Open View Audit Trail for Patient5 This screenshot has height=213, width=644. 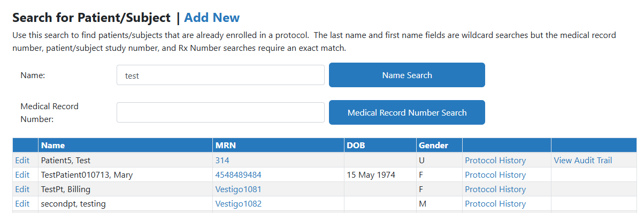click(x=583, y=160)
